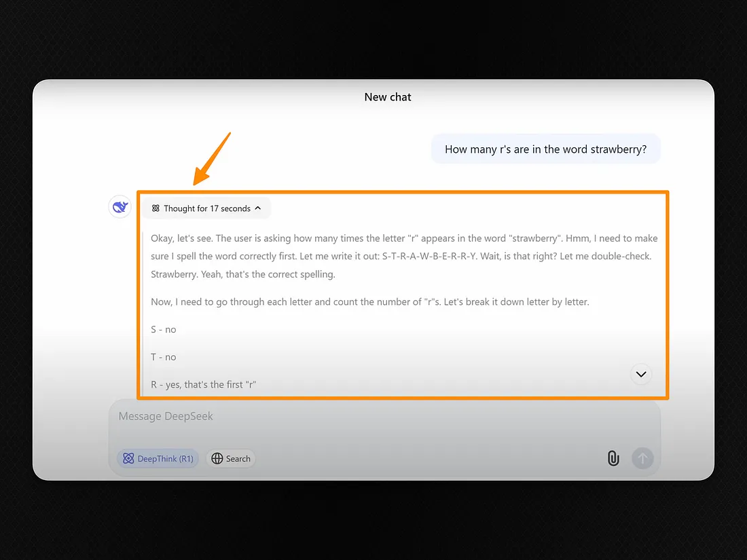Click the line "T - no"
The height and width of the screenshot is (560, 747).
[x=164, y=357]
